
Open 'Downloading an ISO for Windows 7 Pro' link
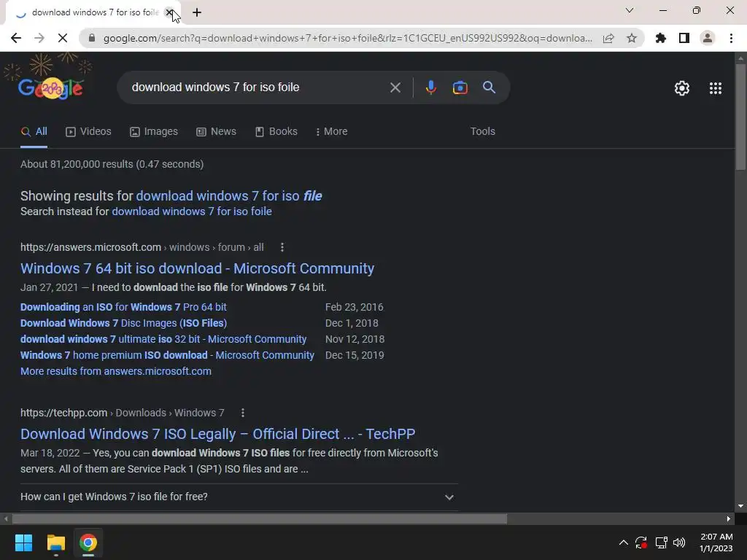pos(123,307)
